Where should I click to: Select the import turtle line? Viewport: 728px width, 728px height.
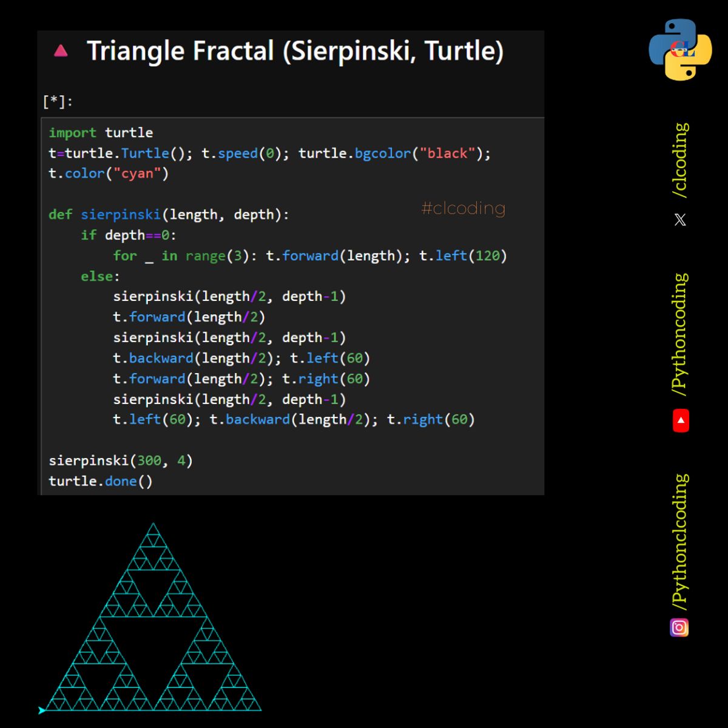tap(100, 132)
